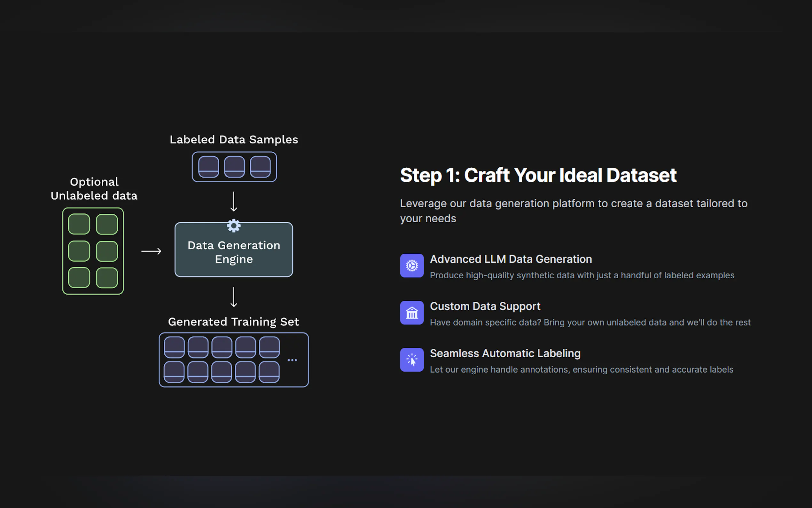Click the first tile in Generated Training Set
Viewport: 812px width, 508px height.
point(174,347)
